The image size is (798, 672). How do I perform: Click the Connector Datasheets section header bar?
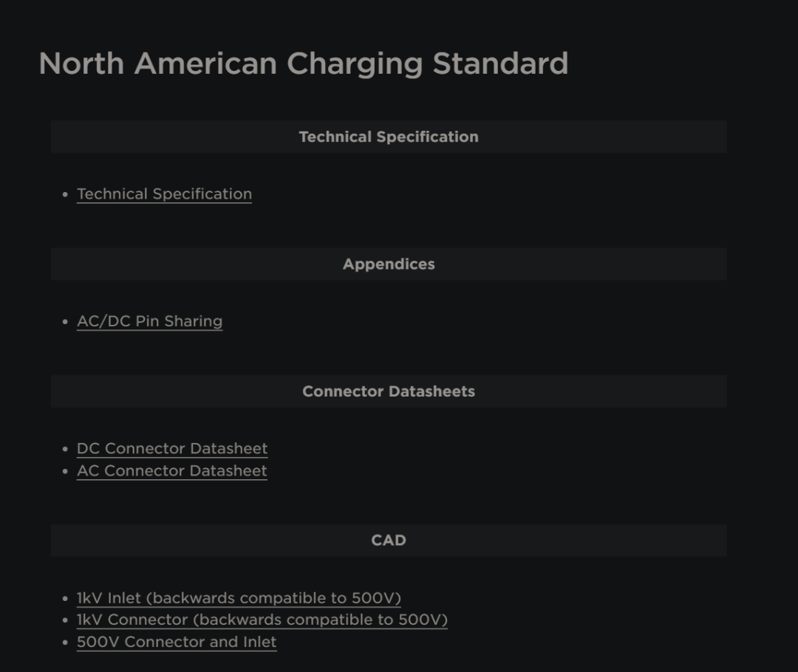point(389,391)
